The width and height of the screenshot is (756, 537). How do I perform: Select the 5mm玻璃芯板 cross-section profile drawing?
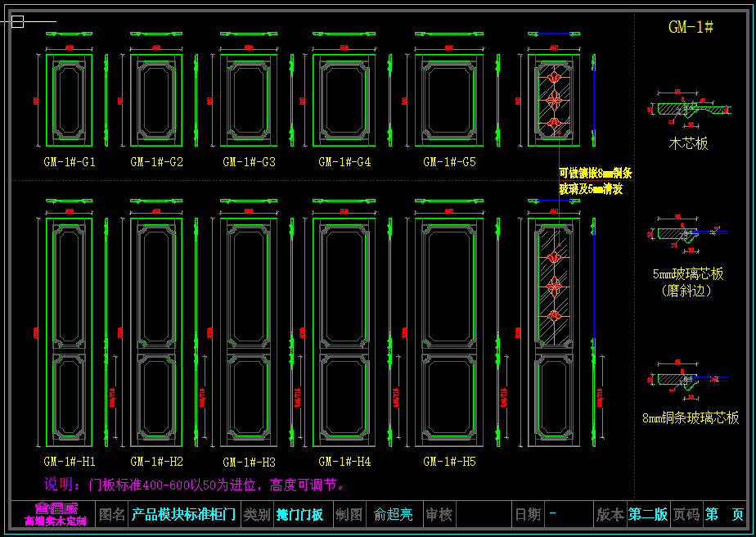(x=689, y=232)
